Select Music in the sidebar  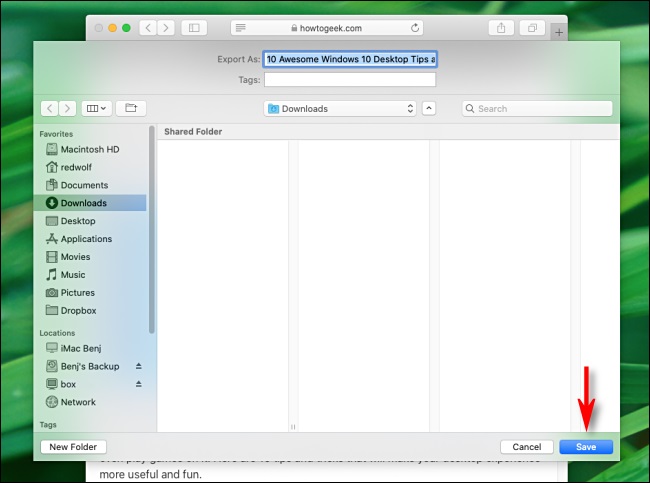coord(90,274)
